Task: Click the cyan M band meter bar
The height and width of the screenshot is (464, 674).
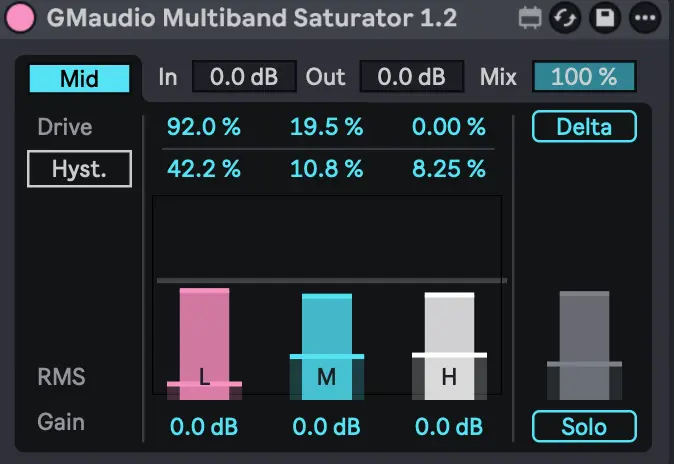Action: 327,347
